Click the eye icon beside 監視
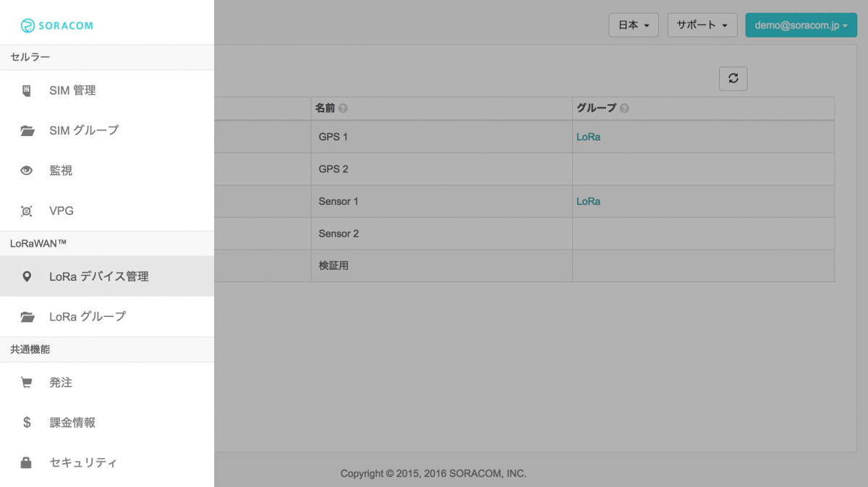Image resolution: width=868 pixels, height=487 pixels. [27, 171]
